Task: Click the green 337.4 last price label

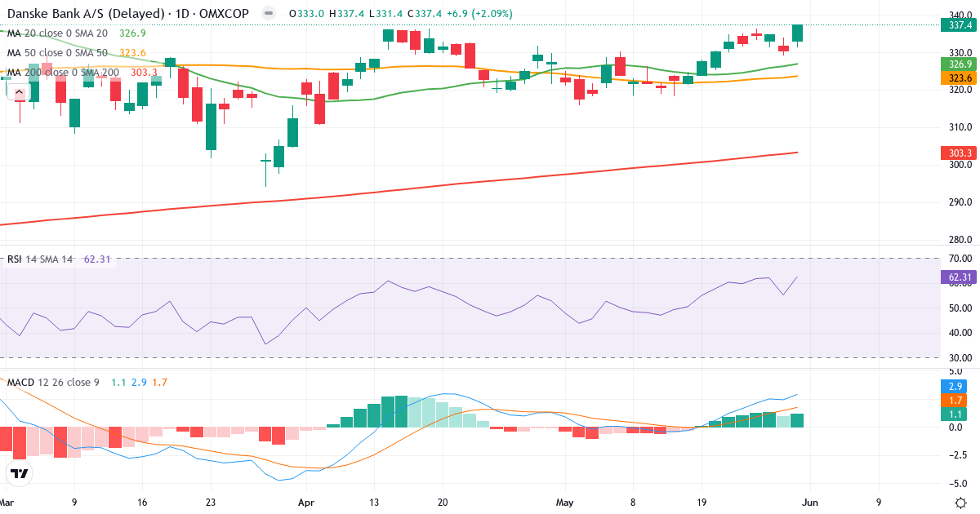Action: click(959, 25)
